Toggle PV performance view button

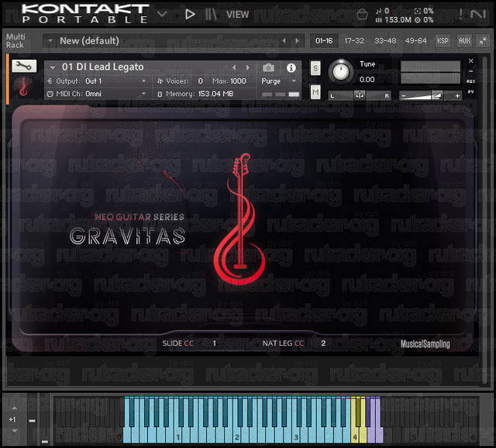(470, 91)
